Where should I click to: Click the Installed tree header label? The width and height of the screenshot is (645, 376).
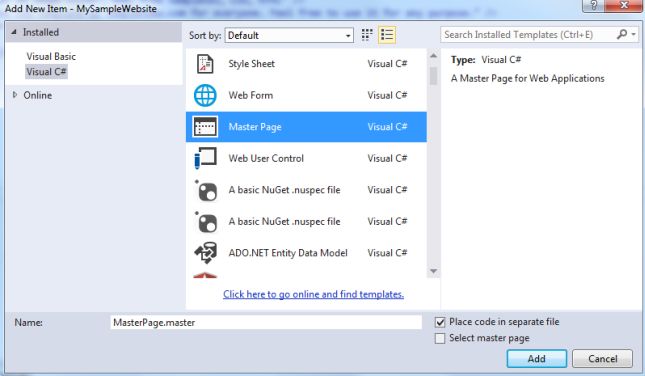41,32
